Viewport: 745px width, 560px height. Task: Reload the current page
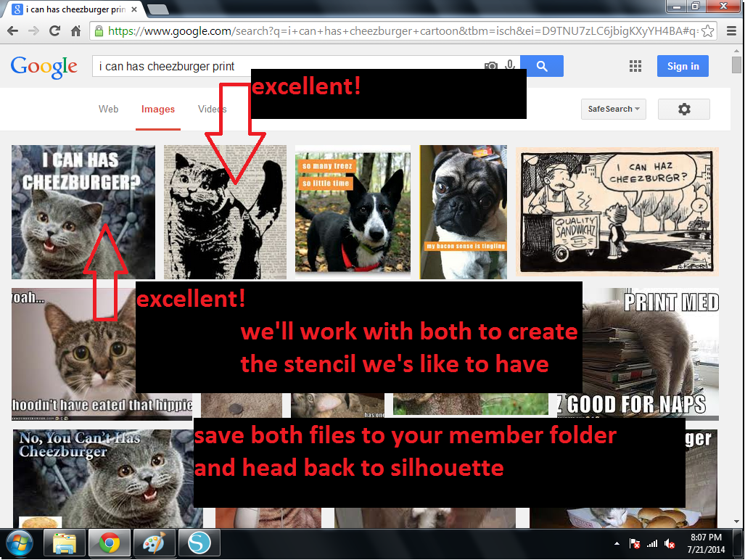[54, 31]
